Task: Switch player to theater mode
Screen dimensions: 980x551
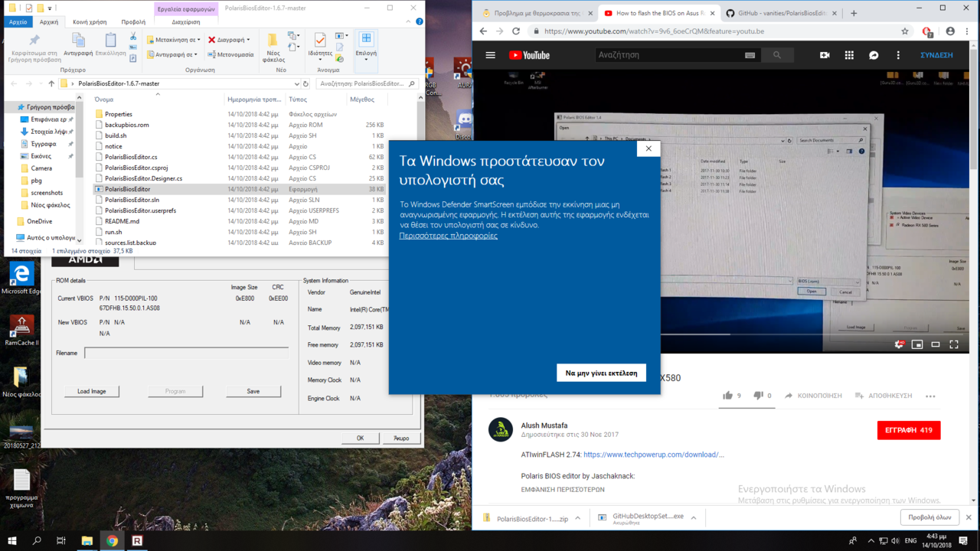Action: pyautogui.click(x=936, y=344)
